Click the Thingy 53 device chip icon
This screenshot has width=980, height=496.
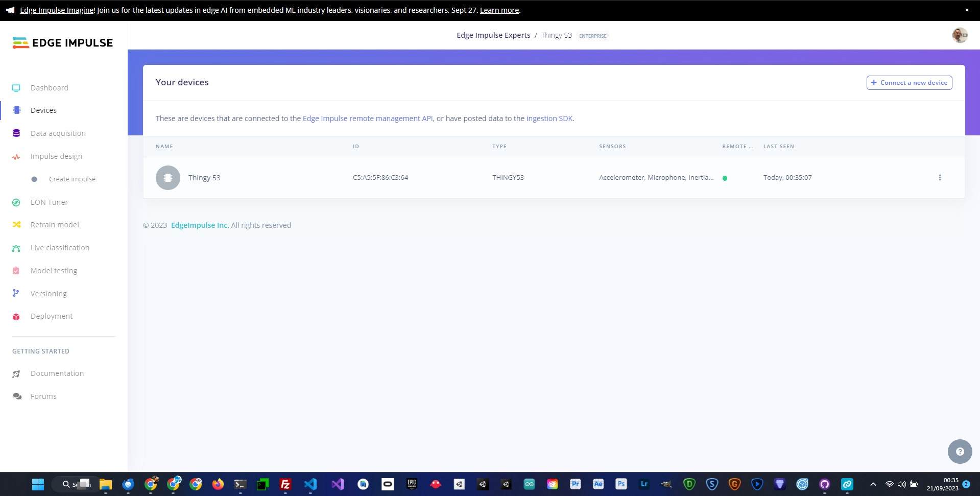(x=168, y=178)
